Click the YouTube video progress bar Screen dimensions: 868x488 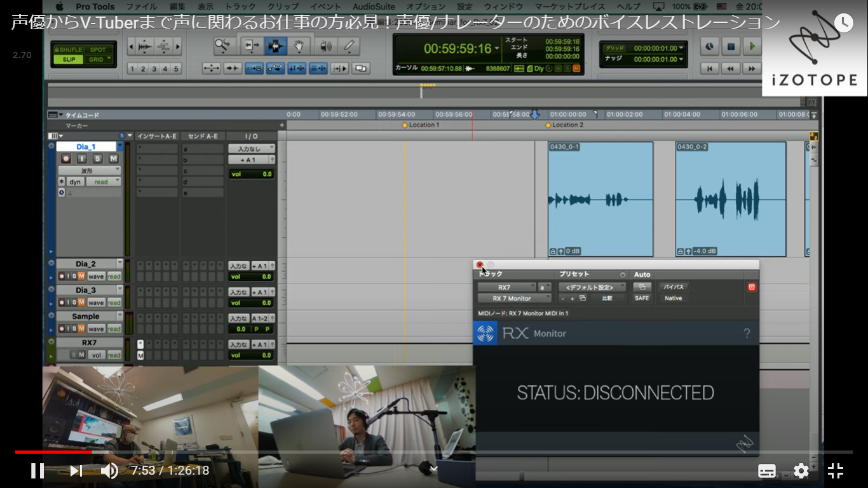[x=434, y=452]
